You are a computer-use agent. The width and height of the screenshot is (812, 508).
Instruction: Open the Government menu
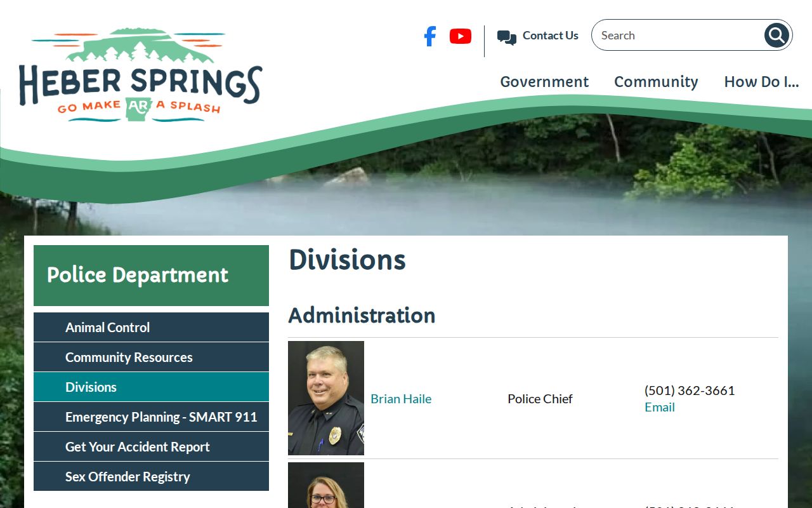(544, 82)
